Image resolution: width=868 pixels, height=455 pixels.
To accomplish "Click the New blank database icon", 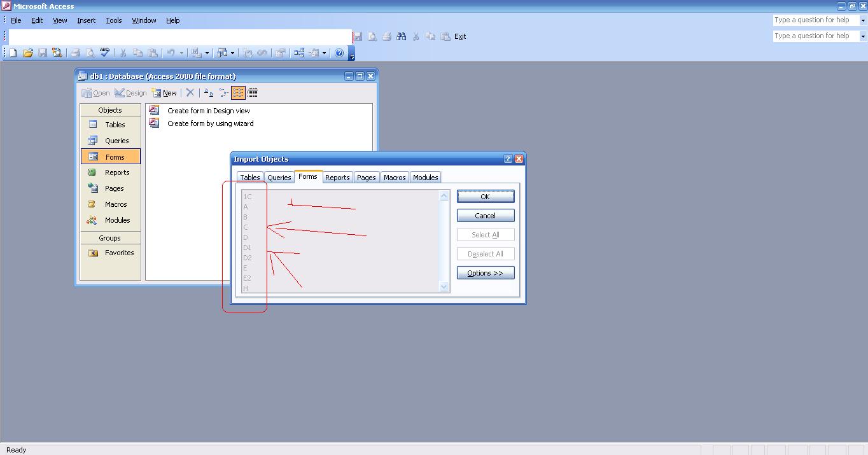I will [x=13, y=53].
